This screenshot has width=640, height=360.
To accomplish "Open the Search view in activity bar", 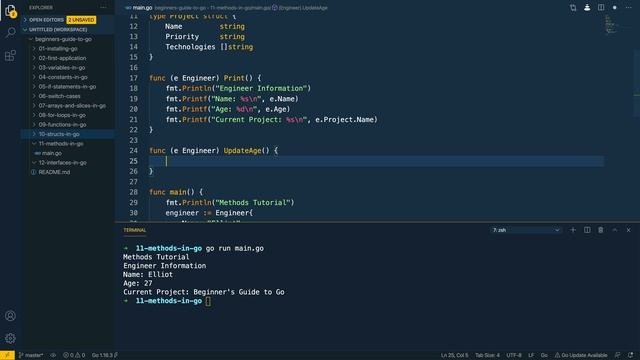I will coord(10,32).
